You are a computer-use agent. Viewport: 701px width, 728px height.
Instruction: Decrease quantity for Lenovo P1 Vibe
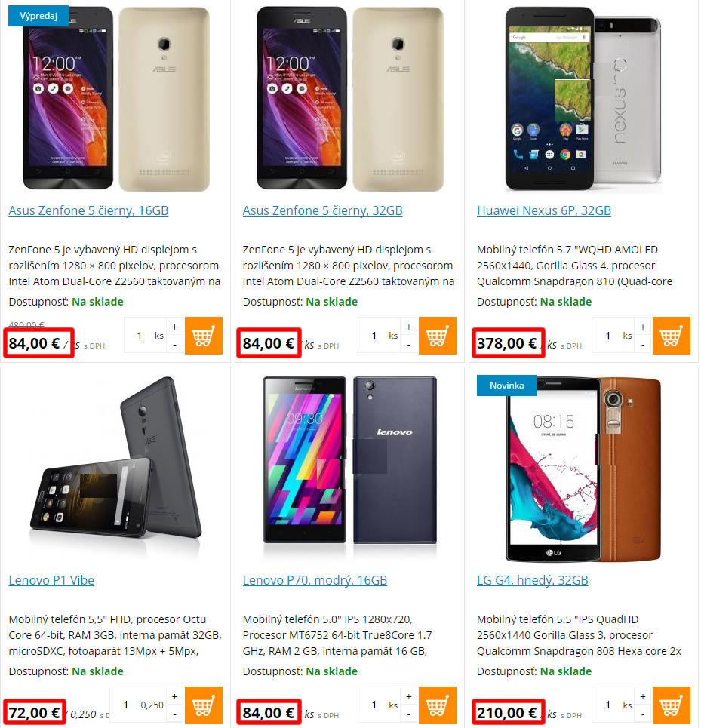click(x=174, y=714)
